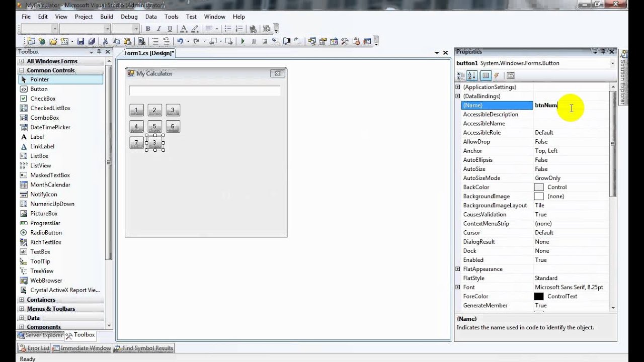This screenshot has height=362, width=644.
Task: Show Events with lightning bolt icon
Action: point(497,76)
